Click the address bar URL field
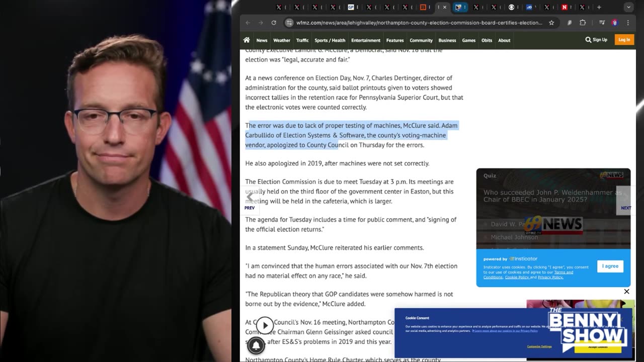Screen dimensions: 644x362 point(419,23)
